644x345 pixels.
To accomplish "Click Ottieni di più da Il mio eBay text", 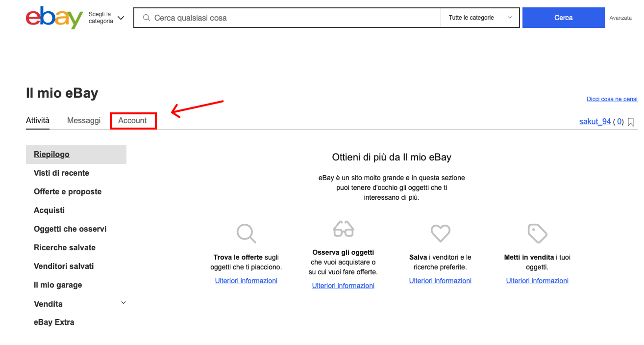I will click(x=392, y=158).
